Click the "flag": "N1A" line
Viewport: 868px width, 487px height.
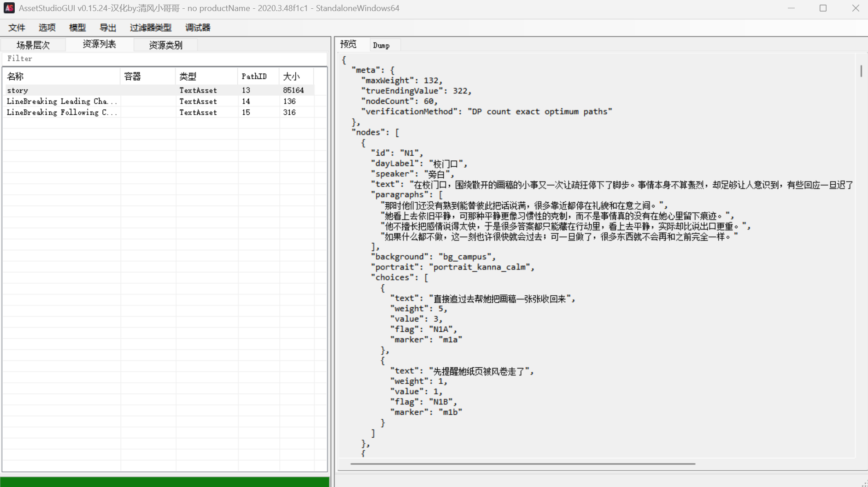pyautogui.click(x=423, y=329)
